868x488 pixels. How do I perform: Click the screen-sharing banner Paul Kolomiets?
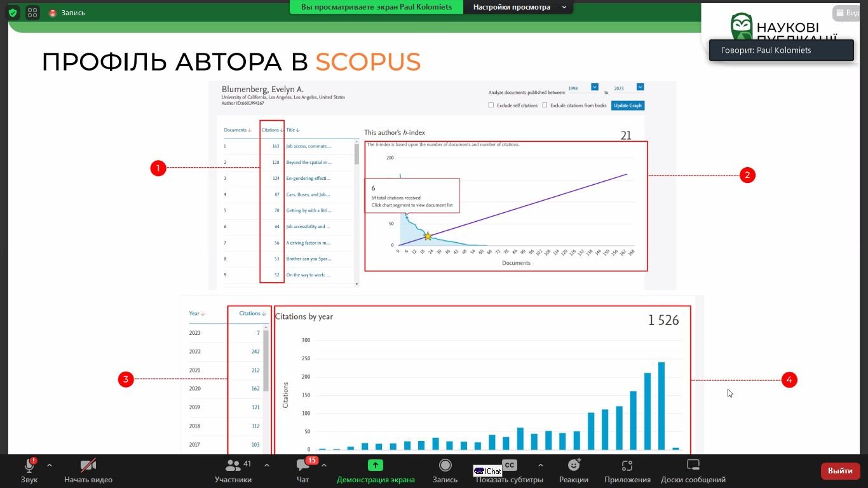(x=377, y=7)
